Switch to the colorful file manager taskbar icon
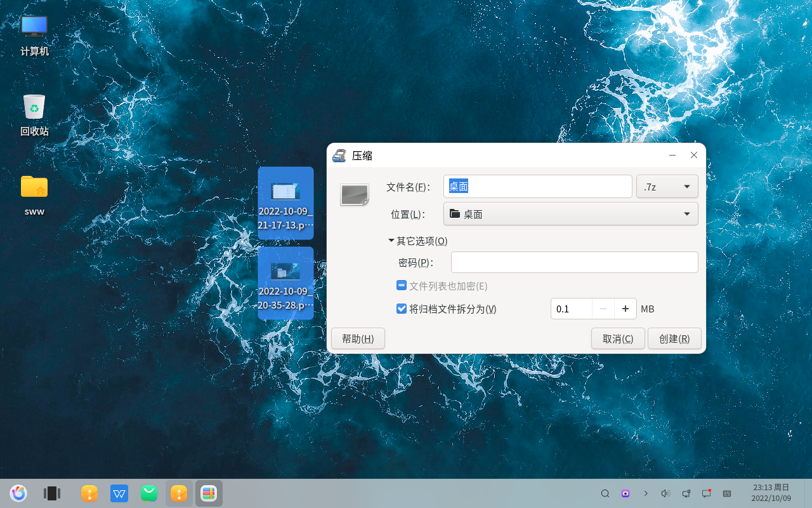 click(x=209, y=493)
